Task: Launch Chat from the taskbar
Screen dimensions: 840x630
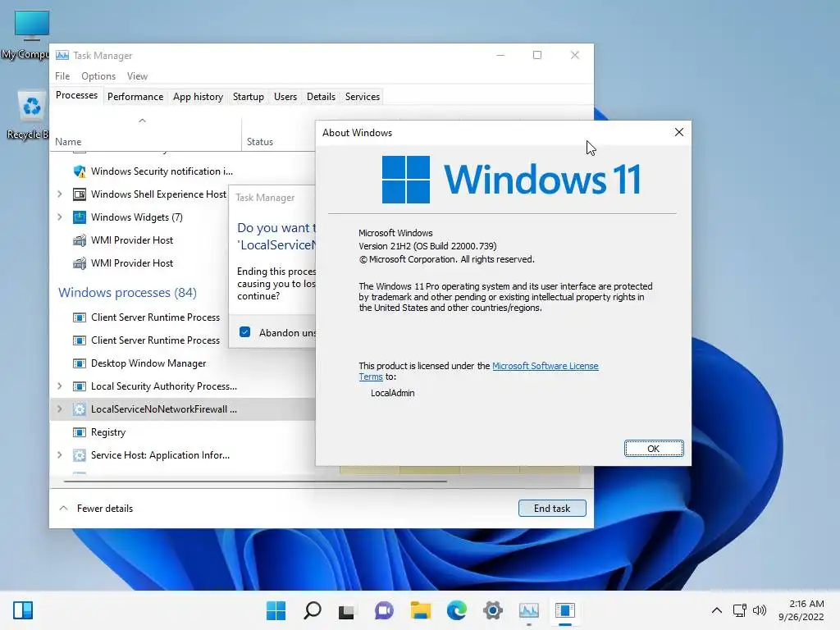Action: [384, 610]
